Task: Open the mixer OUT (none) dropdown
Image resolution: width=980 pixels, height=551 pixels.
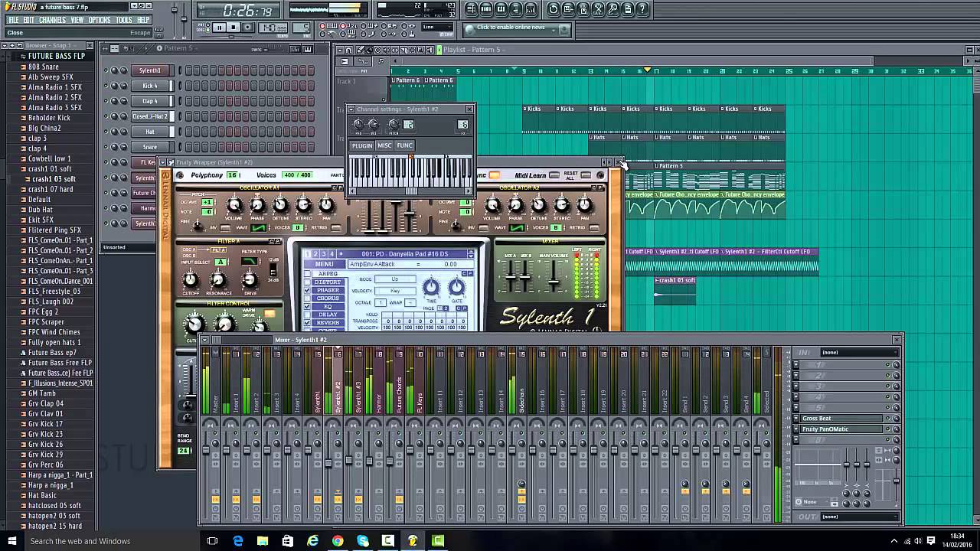Action: click(x=860, y=517)
